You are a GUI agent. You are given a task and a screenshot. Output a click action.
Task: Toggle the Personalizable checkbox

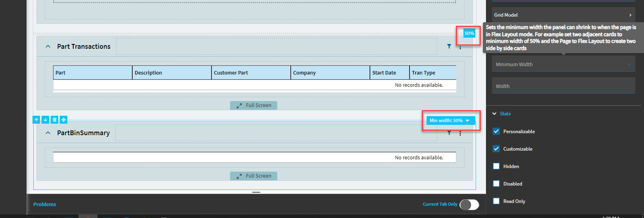pos(496,131)
